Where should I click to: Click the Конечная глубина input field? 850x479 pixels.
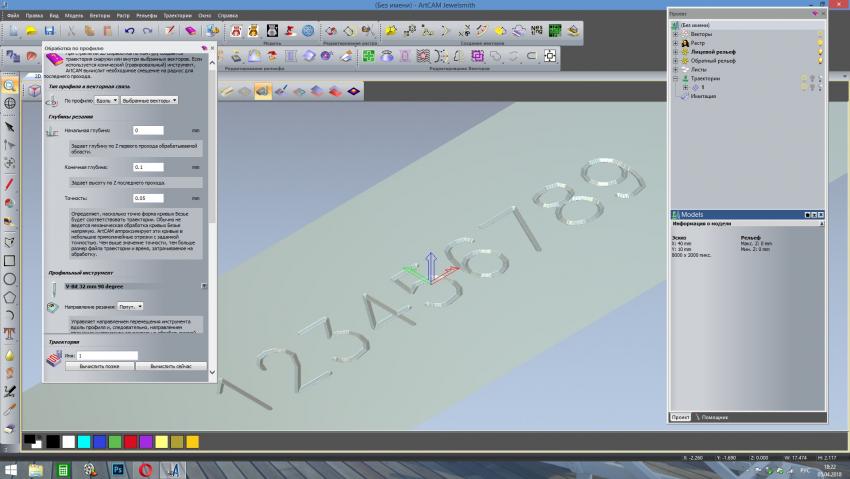[147, 167]
